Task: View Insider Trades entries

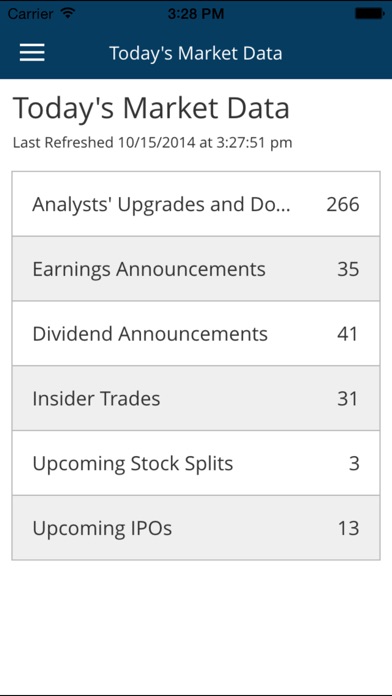Action: (196, 399)
